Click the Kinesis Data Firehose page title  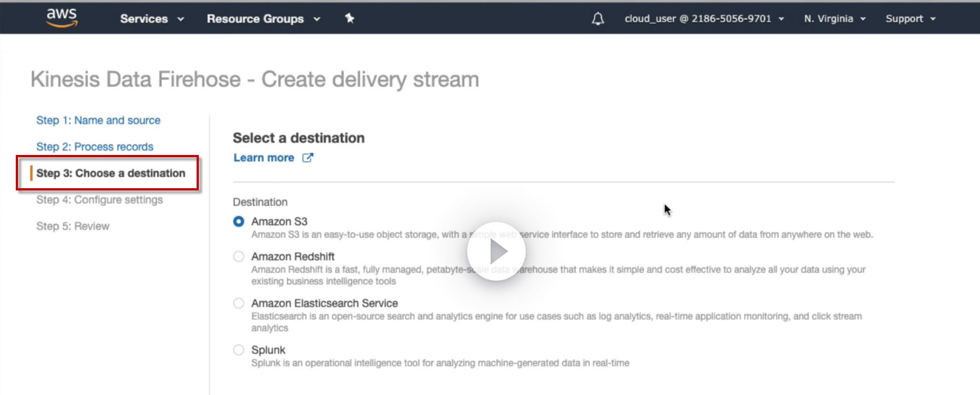[x=255, y=79]
